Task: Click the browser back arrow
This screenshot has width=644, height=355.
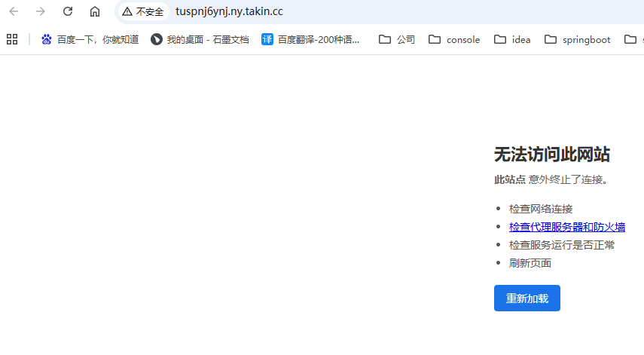Action: pos(14,11)
